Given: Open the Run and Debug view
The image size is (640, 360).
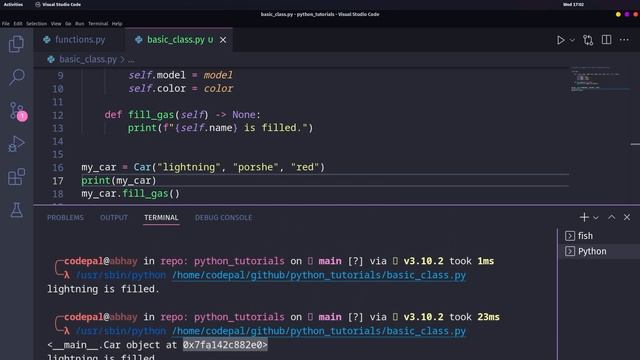Looking at the screenshot, I should 16,144.
